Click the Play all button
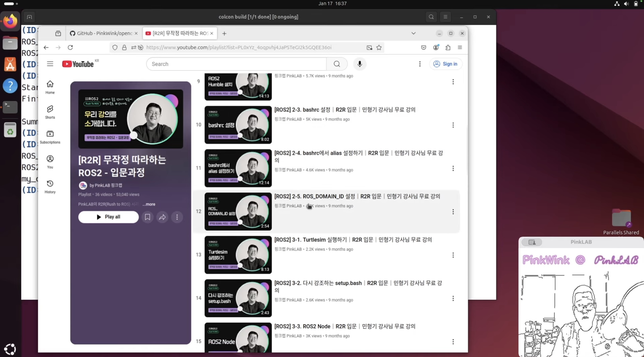The width and height of the screenshot is (644, 357). point(108,217)
